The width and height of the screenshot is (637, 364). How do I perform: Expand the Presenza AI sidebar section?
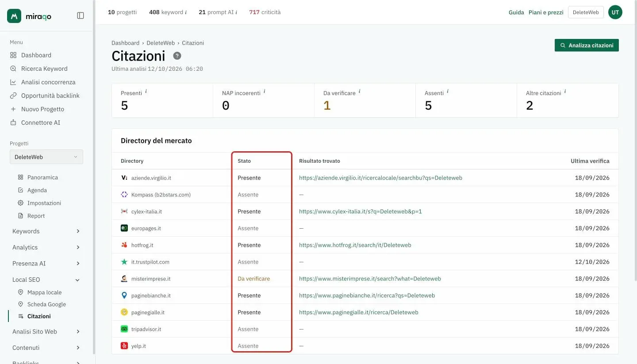click(x=46, y=264)
